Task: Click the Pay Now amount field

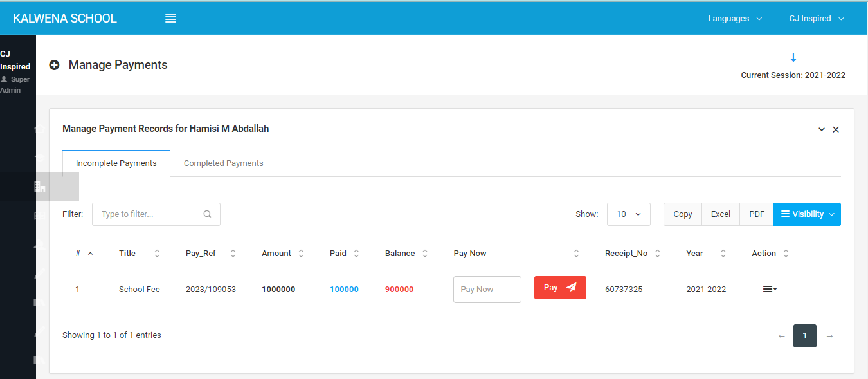Action: (487, 290)
